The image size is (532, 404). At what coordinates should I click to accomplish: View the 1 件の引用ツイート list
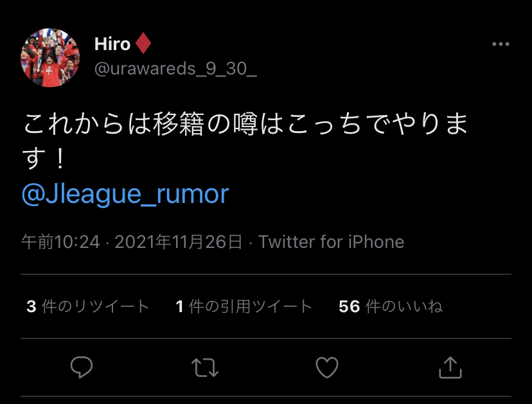click(244, 306)
